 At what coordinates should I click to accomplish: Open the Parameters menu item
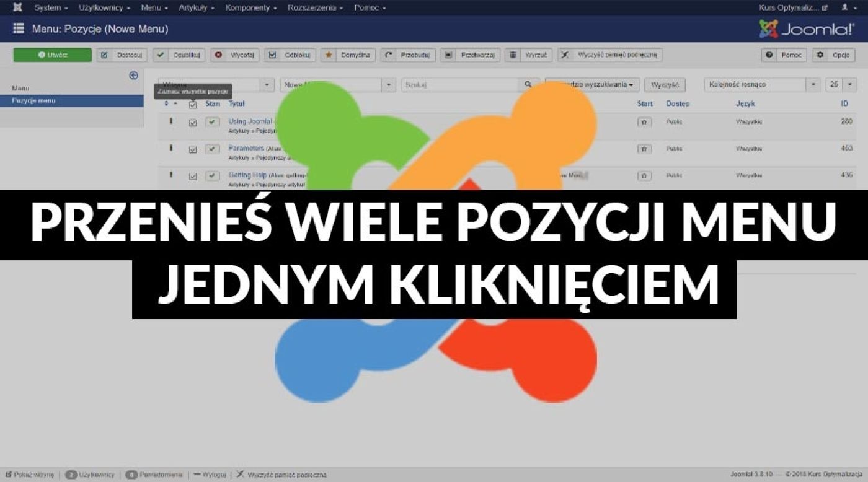tap(246, 148)
